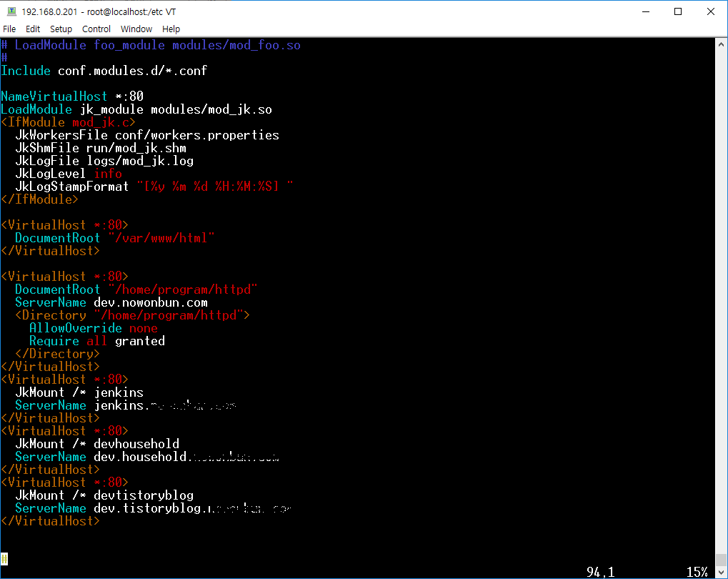Click 'jk_module' in LoadModule line
Image resolution: width=728 pixels, height=579 pixels.
coord(111,109)
